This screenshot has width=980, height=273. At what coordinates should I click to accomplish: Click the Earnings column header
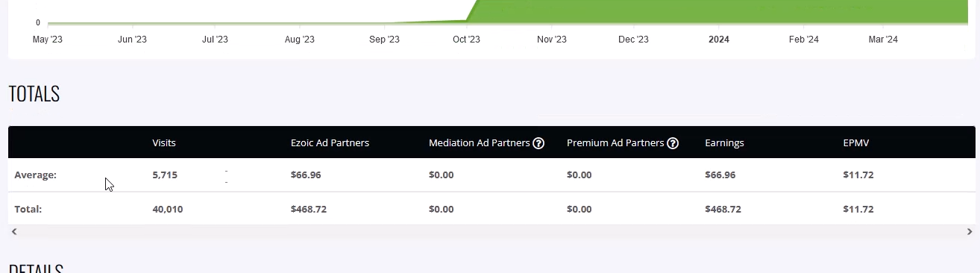(724, 143)
